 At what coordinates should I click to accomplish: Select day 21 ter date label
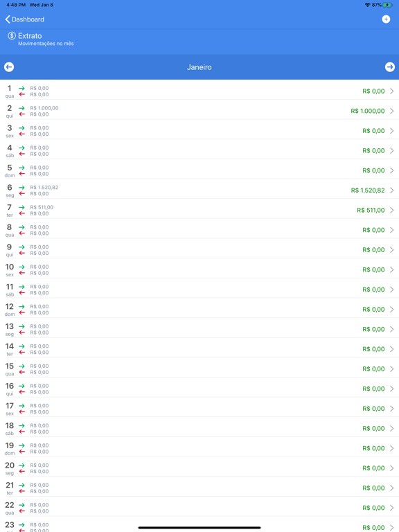[10, 488]
